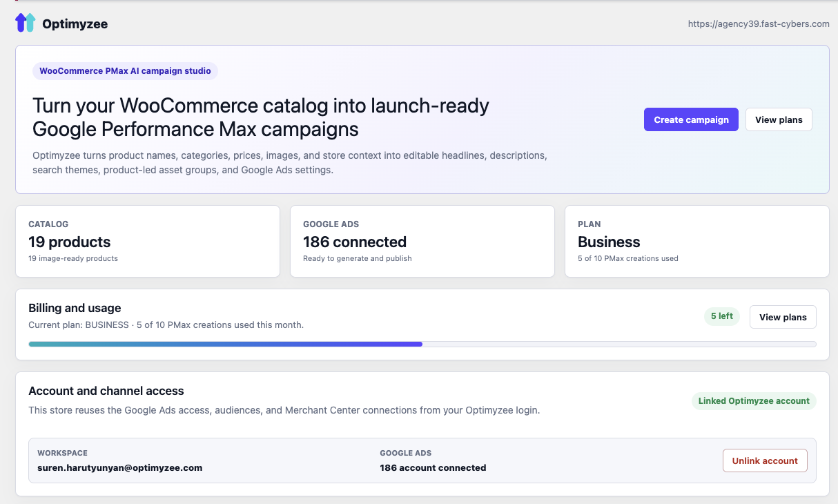Click the Turn your WooCommerce catalog headline
The image size is (838, 504).
tap(261, 117)
